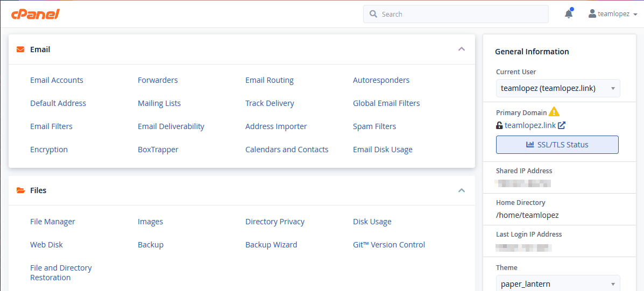Screen dimensions: 644x291
Task: Click the General Information heading
Action: tap(532, 52)
